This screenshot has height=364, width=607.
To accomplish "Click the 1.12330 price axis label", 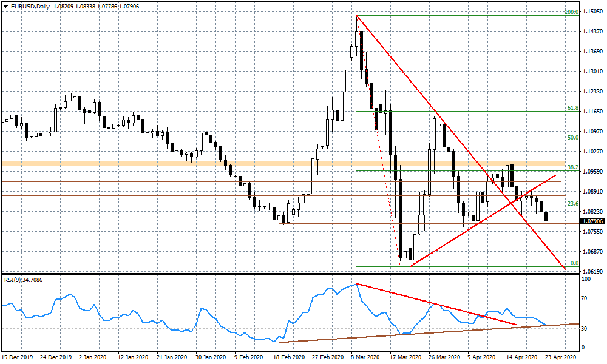I will [592, 91].
